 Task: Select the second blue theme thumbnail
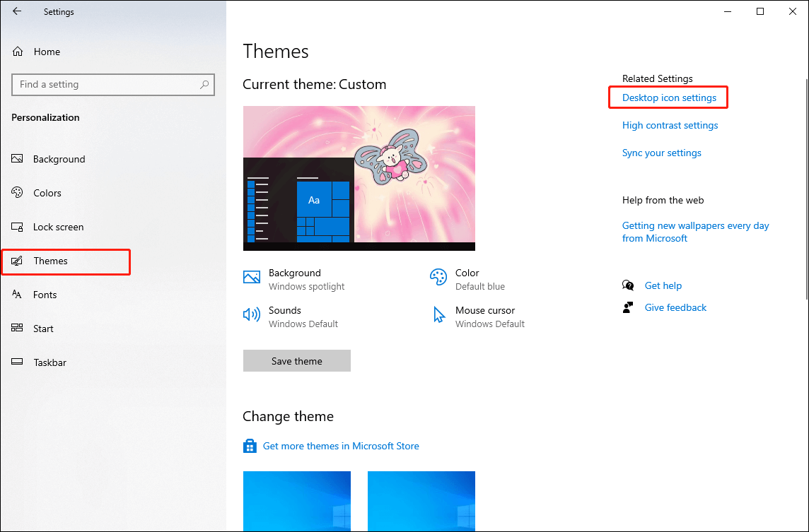[421, 501]
